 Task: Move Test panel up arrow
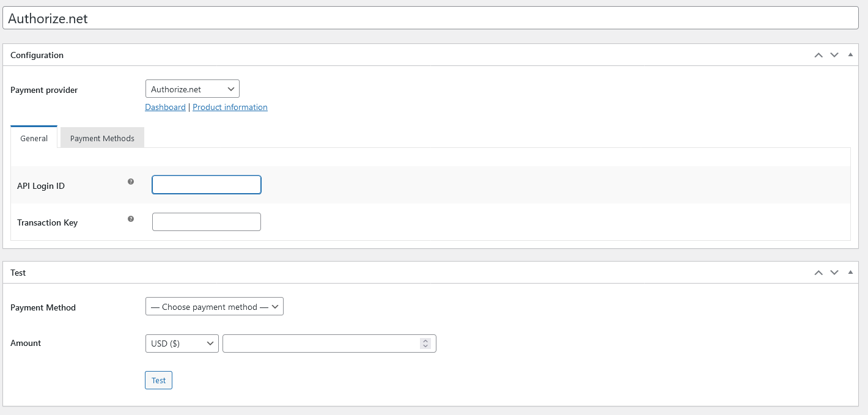(x=818, y=273)
